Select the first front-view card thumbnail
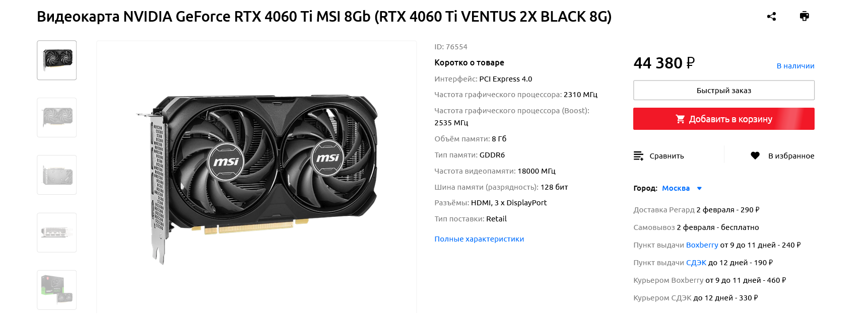This screenshot has width=868, height=316. (57, 60)
